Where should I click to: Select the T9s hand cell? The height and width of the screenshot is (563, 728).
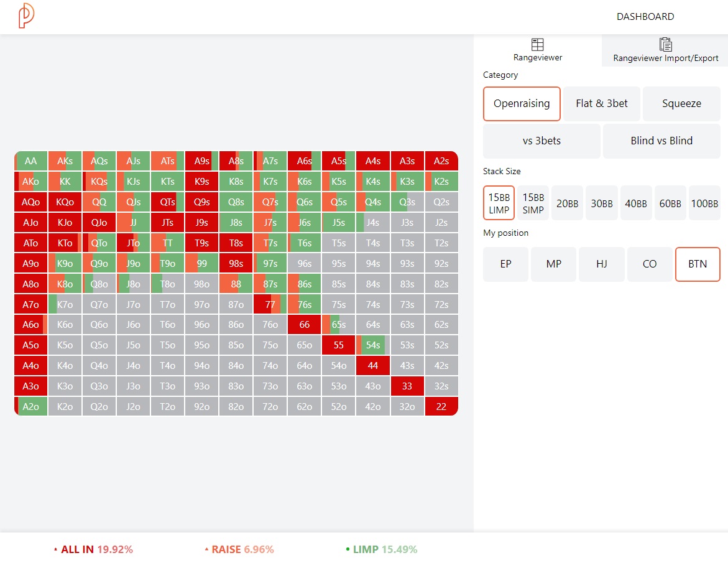point(201,243)
